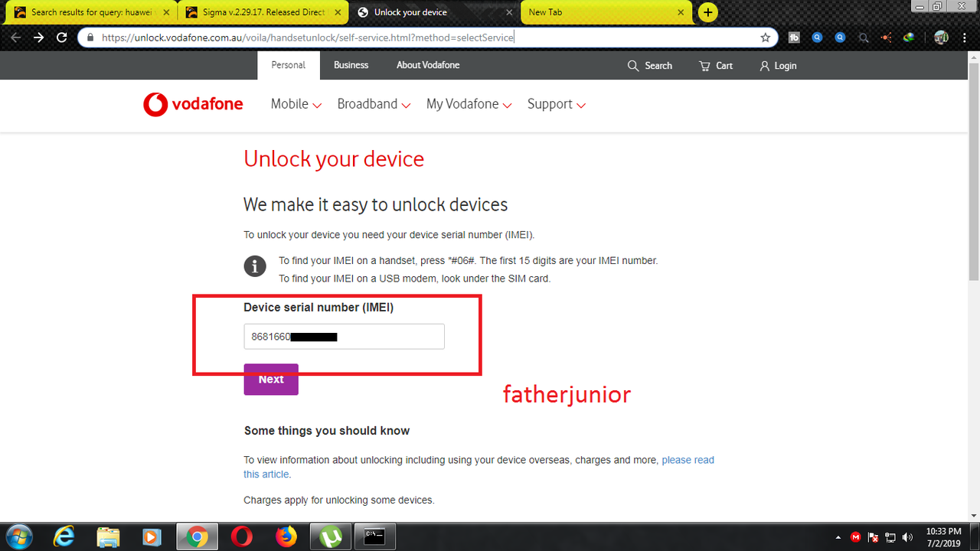Launch Internet Explorer from the taskbar
Viewport: 980px width, 551px height.
click(x=64, y=537)
